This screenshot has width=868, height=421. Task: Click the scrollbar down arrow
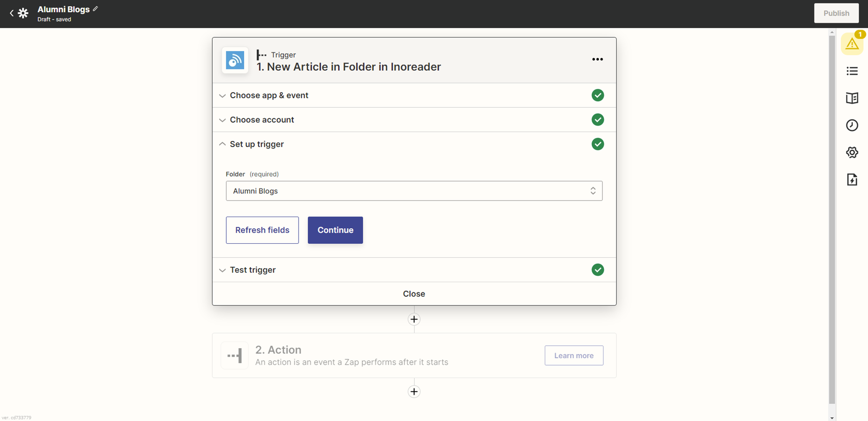pyautogui.click(x=832, y=418)
